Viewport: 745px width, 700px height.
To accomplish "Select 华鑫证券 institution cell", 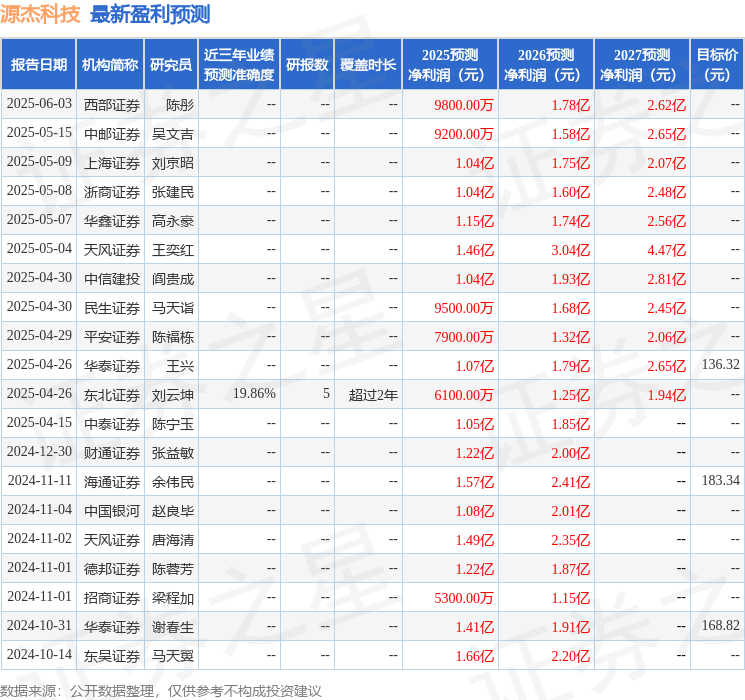I will point(110,220).
